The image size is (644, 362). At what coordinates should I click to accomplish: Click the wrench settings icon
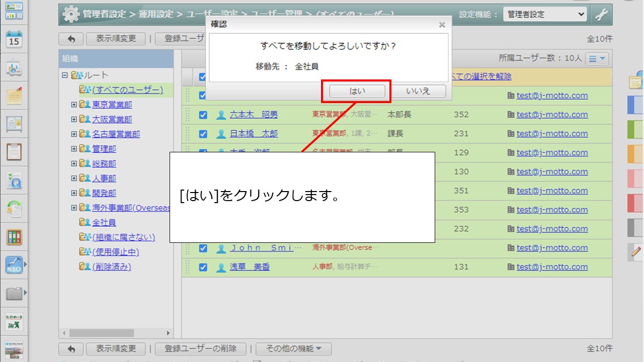pos(602,15)
